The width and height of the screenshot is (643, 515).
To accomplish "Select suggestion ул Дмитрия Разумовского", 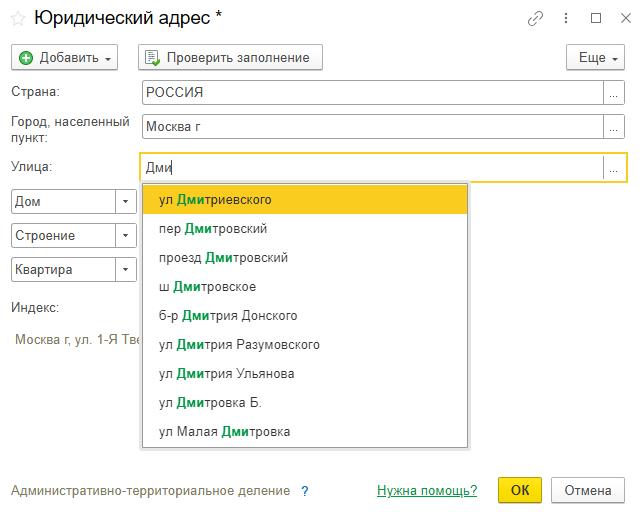I will coord(305,345).
